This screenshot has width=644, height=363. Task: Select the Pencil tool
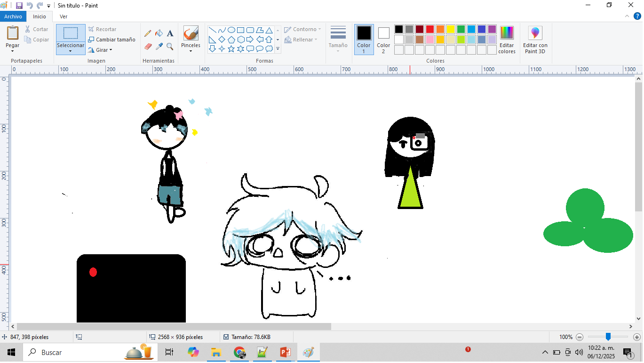(148, 33)
